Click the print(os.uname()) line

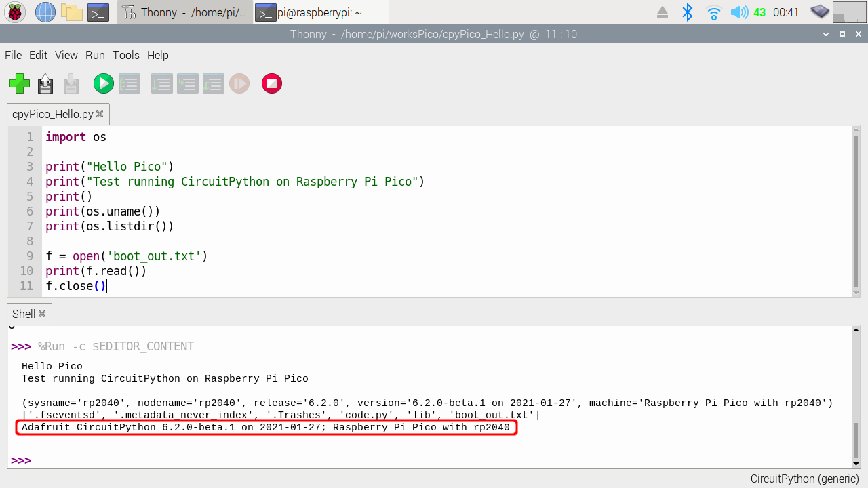click(103, 211)
